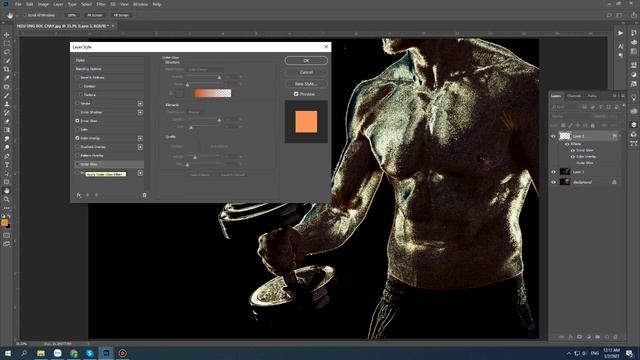Screen dimensions: 640x360
Task: Select the Lasso tool
Action: pos(7,52)
